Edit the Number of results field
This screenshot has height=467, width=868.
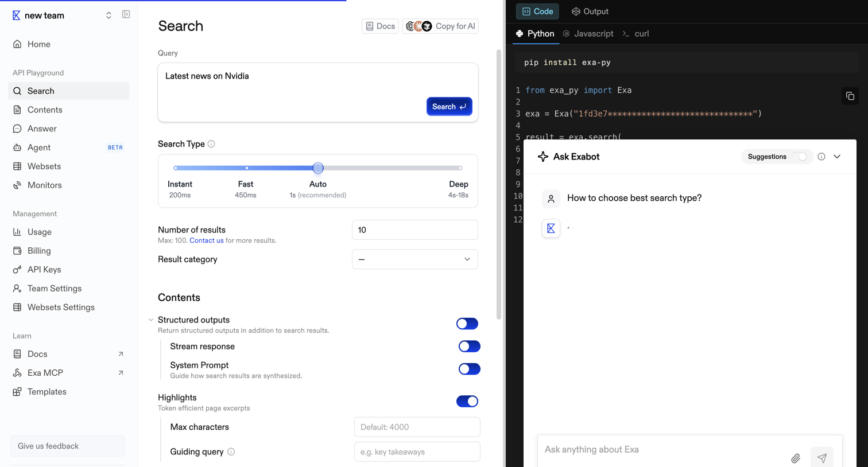point(415,230)
